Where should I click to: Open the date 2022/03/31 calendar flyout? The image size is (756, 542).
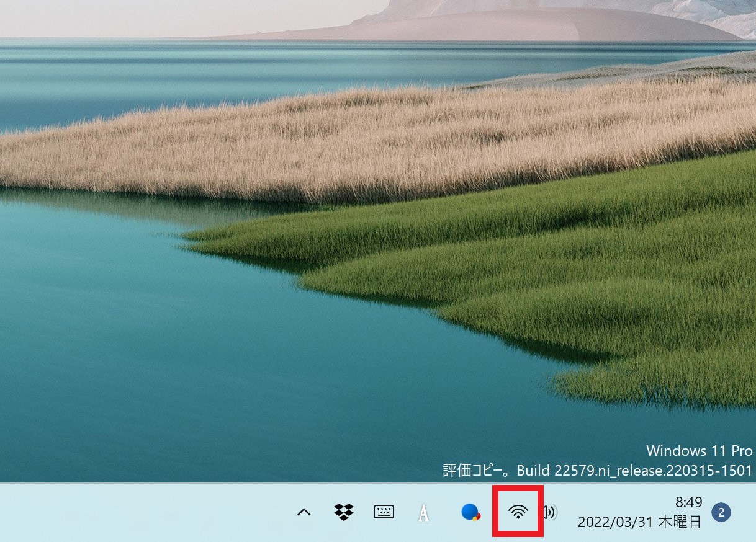coord(640,522)
